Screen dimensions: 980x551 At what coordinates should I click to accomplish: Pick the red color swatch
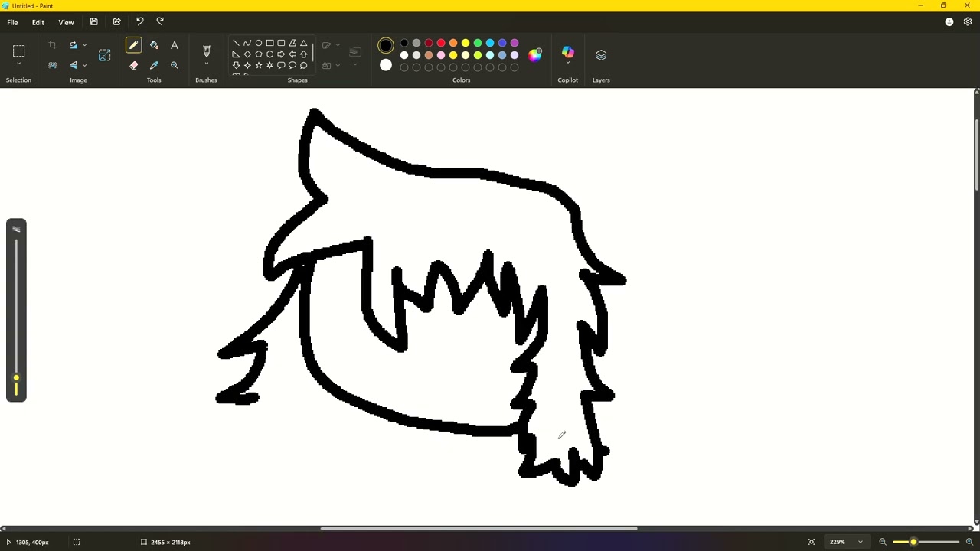pos(441,44)
